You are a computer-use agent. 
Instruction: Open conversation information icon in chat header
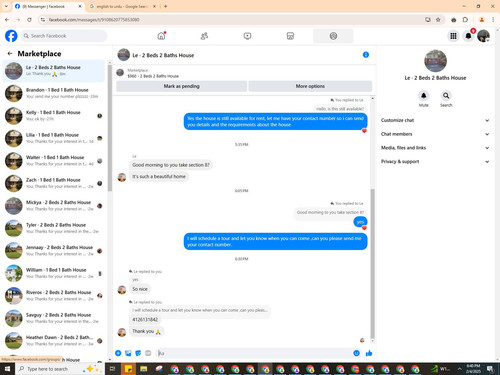click(x=366, y=55)
